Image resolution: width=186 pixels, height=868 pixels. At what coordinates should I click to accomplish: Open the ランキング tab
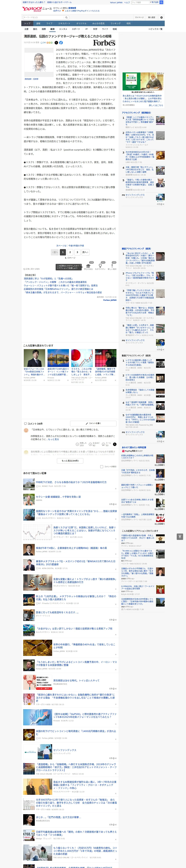click(115, 24)
